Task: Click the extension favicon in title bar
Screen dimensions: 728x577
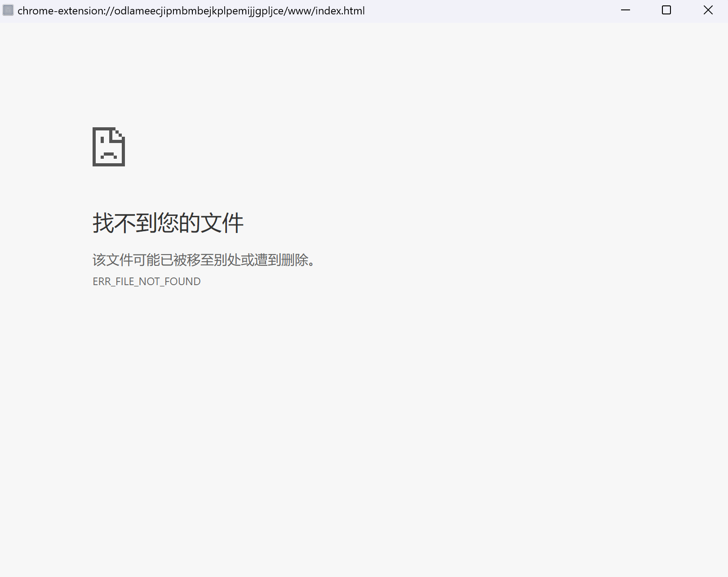Action: click(x=8, y=10)
